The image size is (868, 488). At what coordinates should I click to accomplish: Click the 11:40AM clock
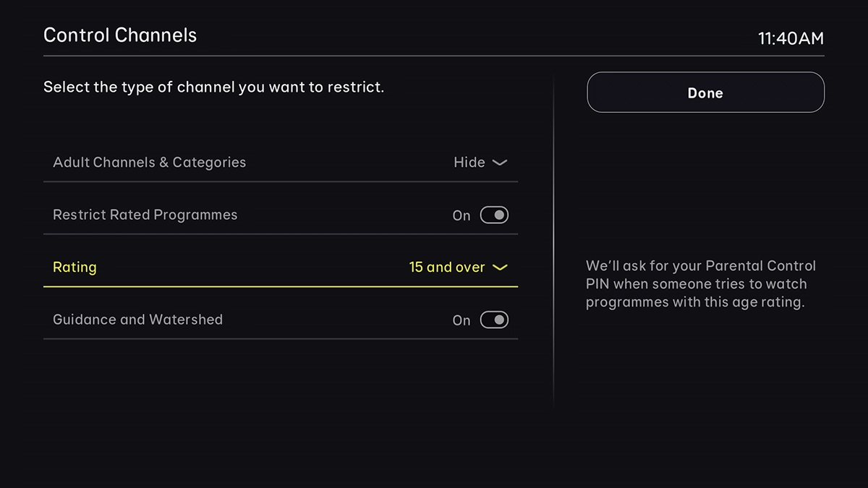click(791, 38)
